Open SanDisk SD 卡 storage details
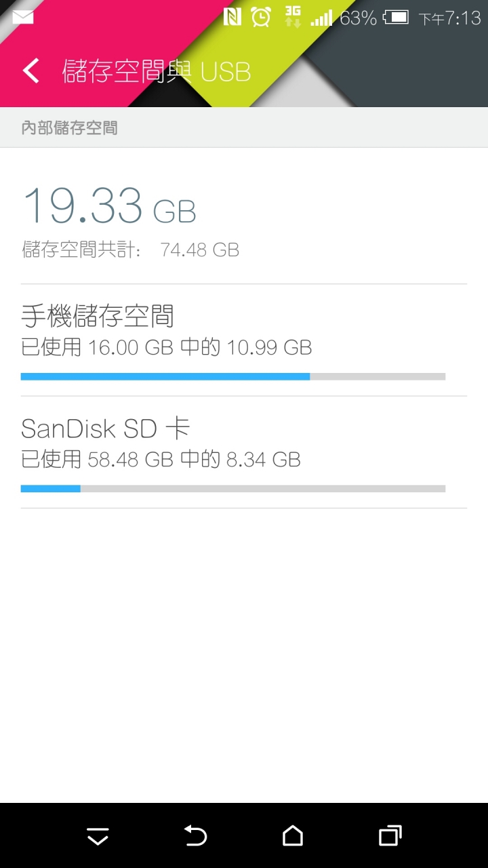The image size is (488, 868). [x=244, y=452]
